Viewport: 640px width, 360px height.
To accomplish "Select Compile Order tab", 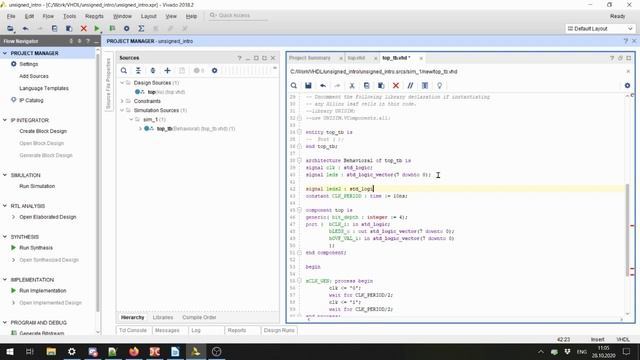I will point(199,318).
